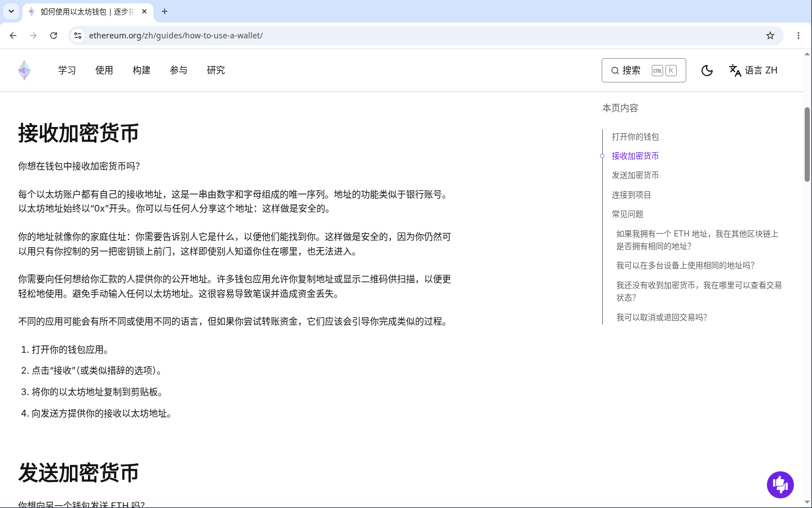Open a new tab with plus button
The width and height of the screenshot is (812, 508).
click(x=165, y=11)
